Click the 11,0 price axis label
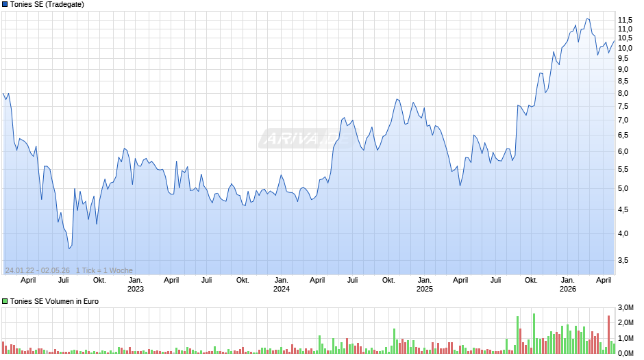Screen dimensions: 644x360 coord(625,29)
